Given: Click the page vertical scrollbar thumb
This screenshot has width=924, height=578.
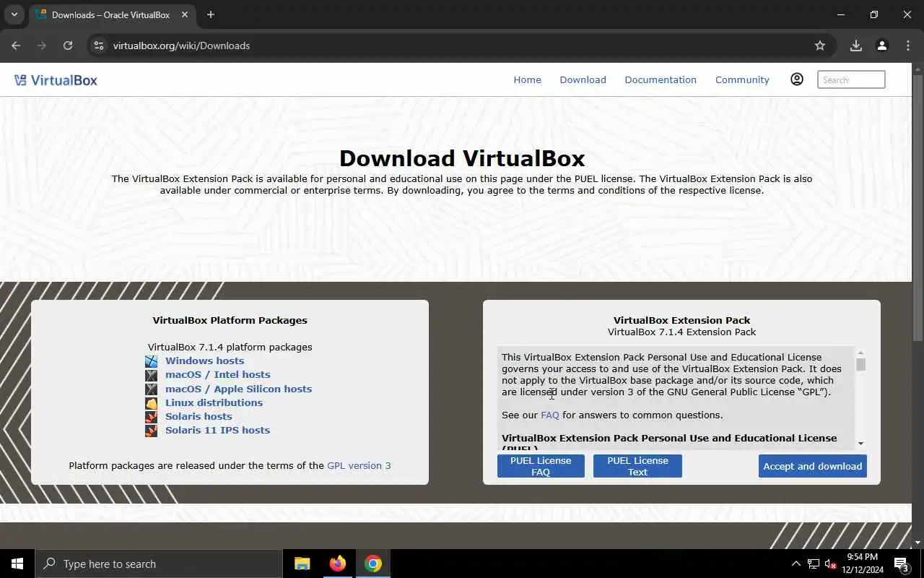Looking at the screenshot, I should [x=918, y=208].
